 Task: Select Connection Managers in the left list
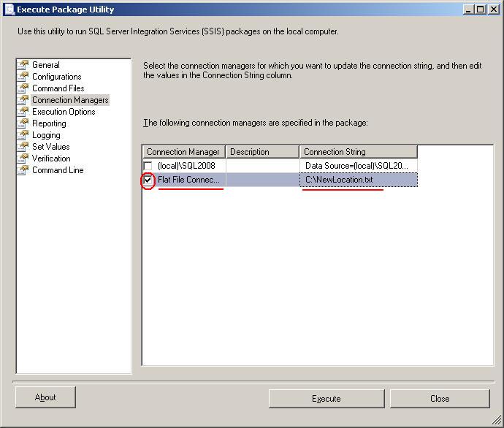70,100
